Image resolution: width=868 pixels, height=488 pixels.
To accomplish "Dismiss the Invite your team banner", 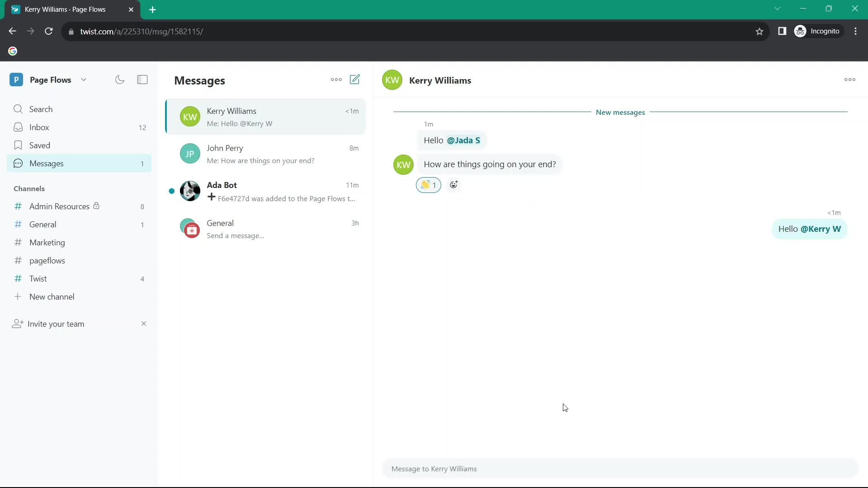I will tap(143, 324).
